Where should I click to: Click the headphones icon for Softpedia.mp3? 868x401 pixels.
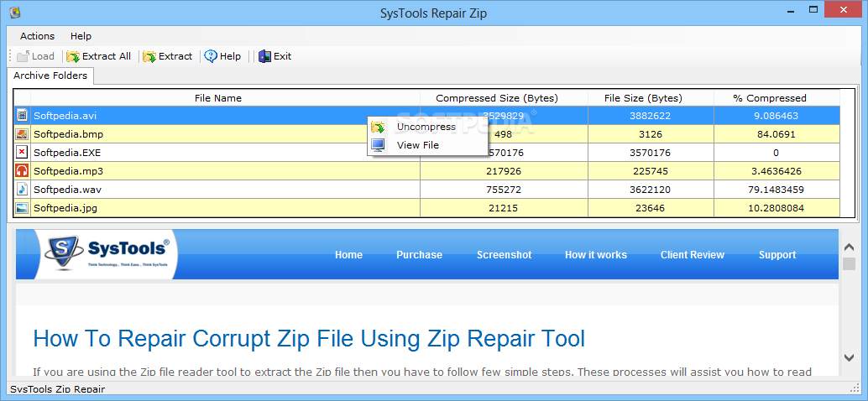point(22,171)
